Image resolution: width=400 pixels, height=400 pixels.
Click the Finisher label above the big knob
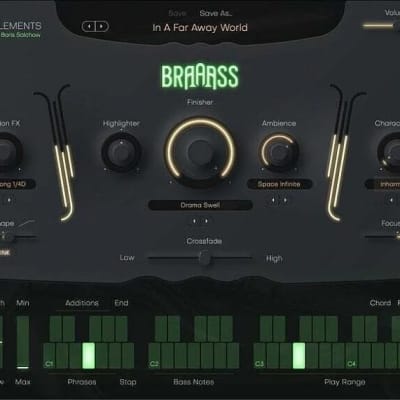[x=200, y=102]
